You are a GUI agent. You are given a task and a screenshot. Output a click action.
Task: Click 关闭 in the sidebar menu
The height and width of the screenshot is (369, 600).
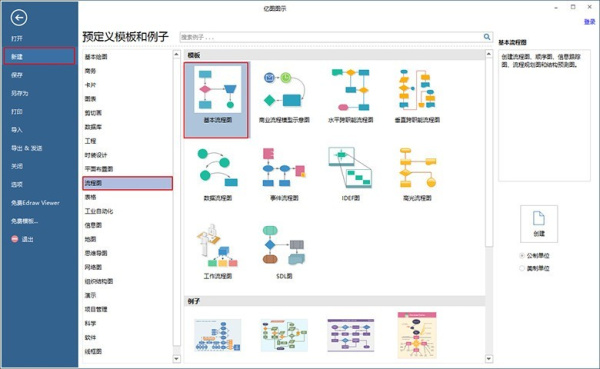point(16,166)
